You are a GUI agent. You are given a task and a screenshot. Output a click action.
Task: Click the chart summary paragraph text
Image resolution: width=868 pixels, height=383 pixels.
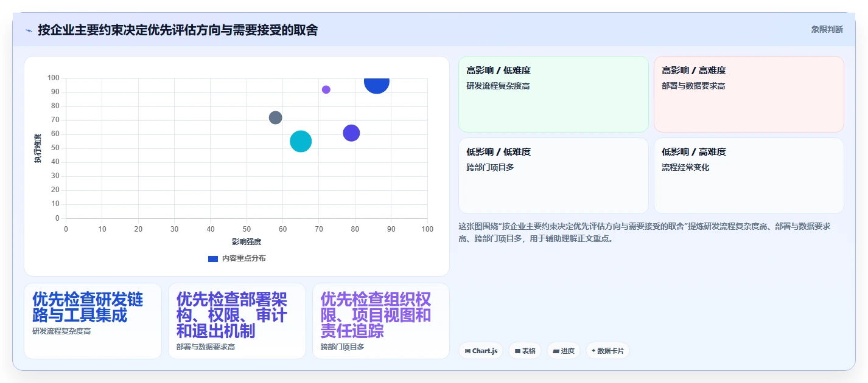pyautogui.click(x=645, y=232)
